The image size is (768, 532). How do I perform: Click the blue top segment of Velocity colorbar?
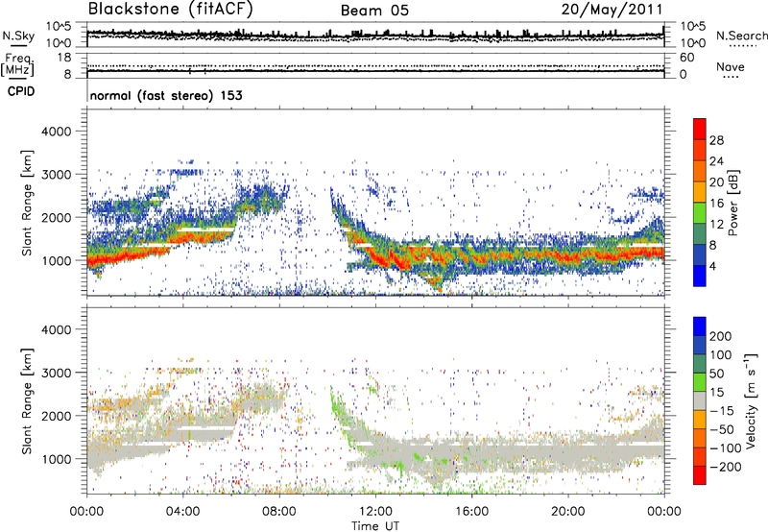click(700, 326)
